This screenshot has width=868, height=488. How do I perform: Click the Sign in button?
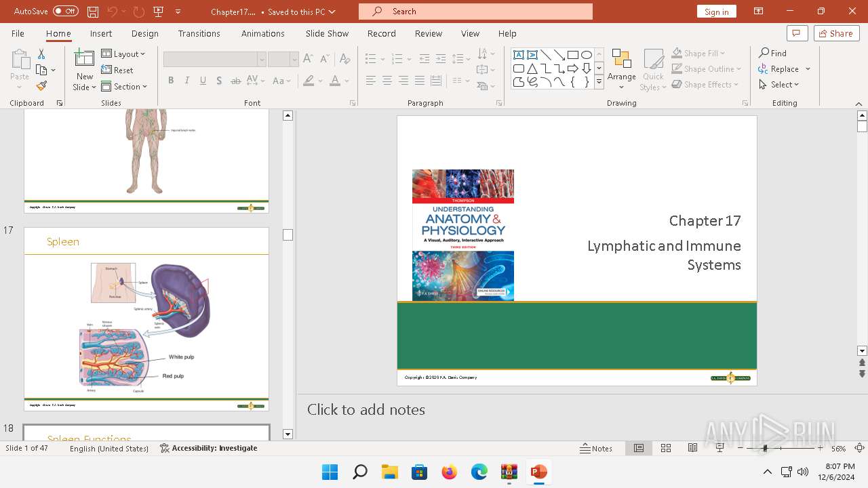pyautogui.click(x=716, y=12)
